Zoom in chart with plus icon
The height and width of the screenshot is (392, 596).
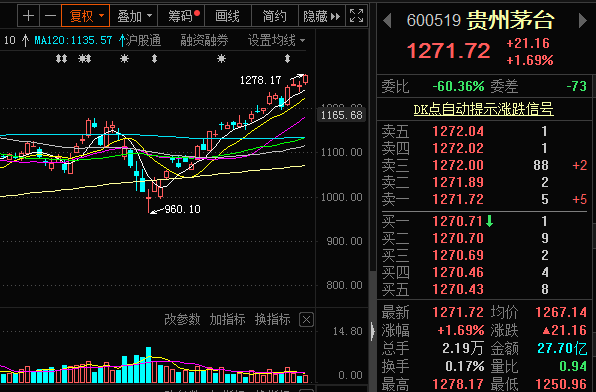[x=28, y=16]
